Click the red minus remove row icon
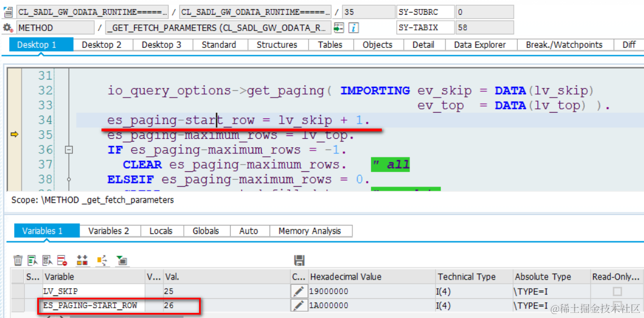The width and height of the screenshot is (644, 318). point(62,260)
